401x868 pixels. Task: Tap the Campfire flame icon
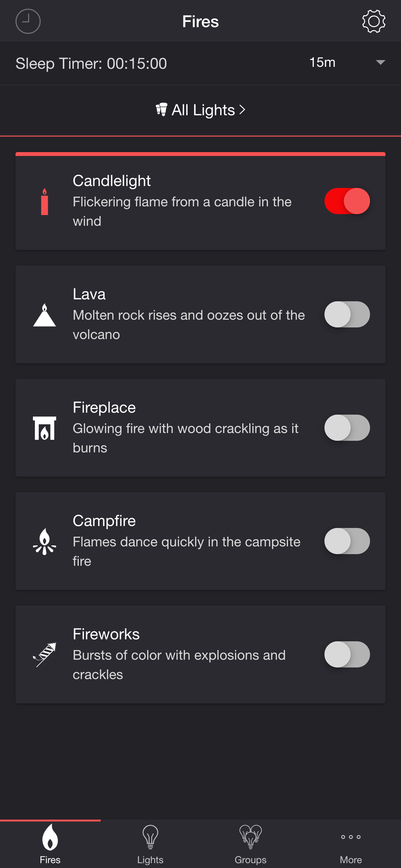pos(45,541)
